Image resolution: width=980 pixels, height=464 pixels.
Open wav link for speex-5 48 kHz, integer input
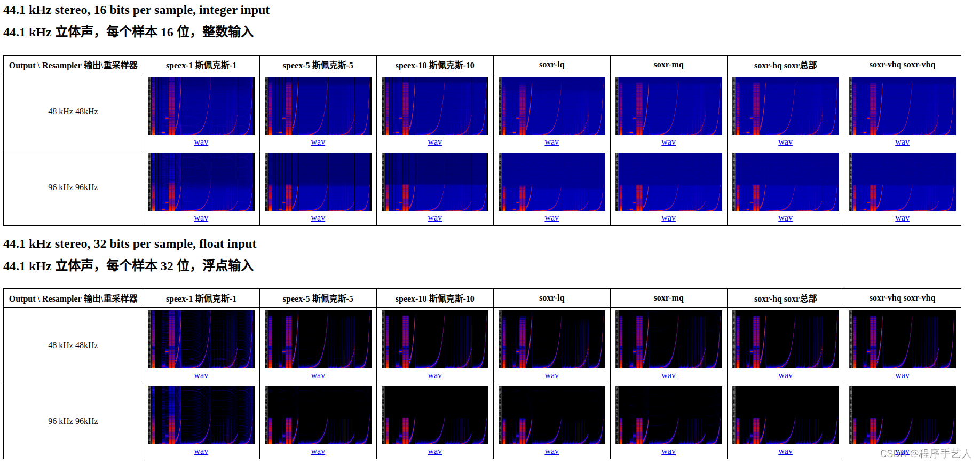coord(318,142)
